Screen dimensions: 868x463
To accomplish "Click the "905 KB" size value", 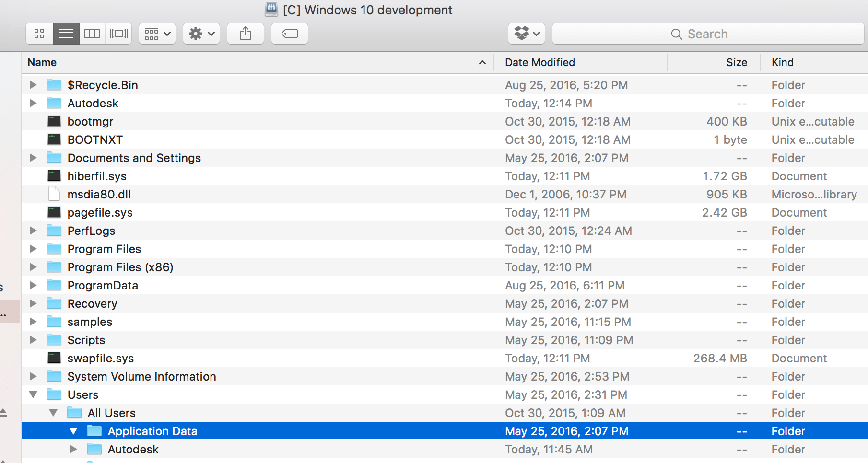I will [727, 194].
